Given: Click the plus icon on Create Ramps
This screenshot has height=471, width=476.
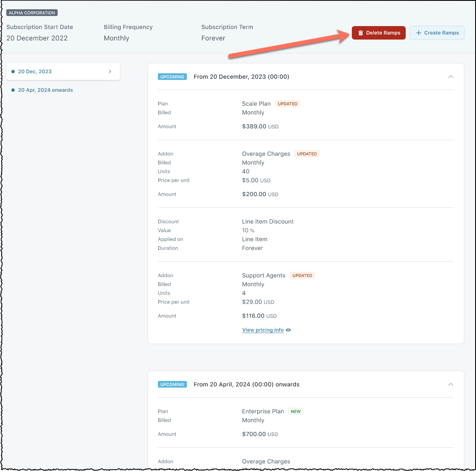Looking at the screenshot, I should [x=418, y=33].
